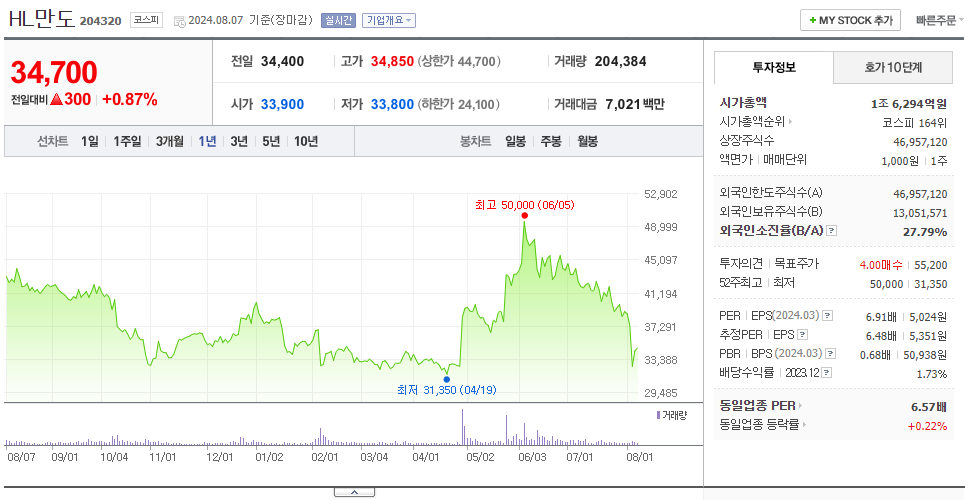The image size is (968, 500).
Task: Select the 3년 line chart period
Action: (x=239, y=141)
